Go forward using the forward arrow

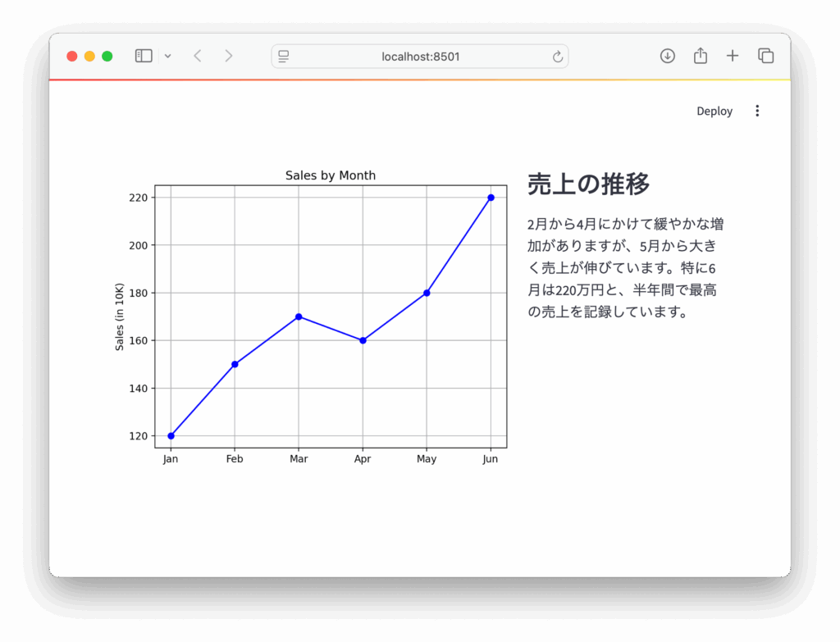(229, 56)
